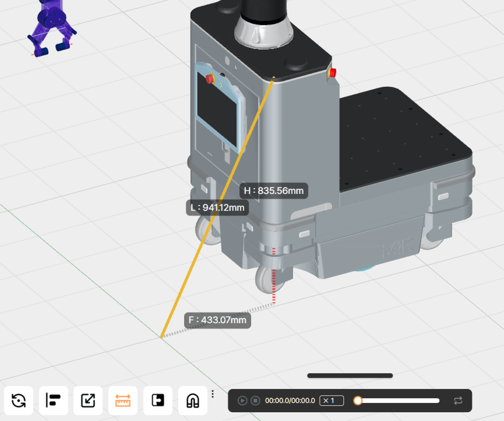Screen dimensions: 504x421
Task: Stop the simulation playback
Action: pos(255,401)
